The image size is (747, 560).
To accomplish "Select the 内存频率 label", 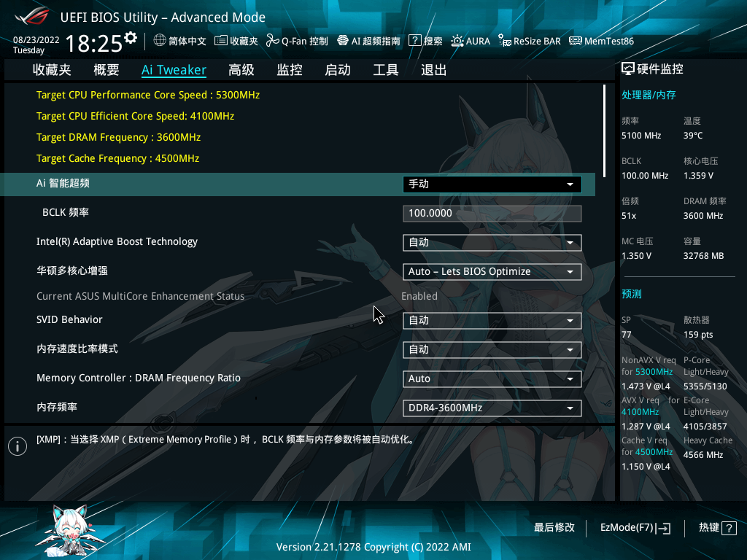I will coord(57,407).
